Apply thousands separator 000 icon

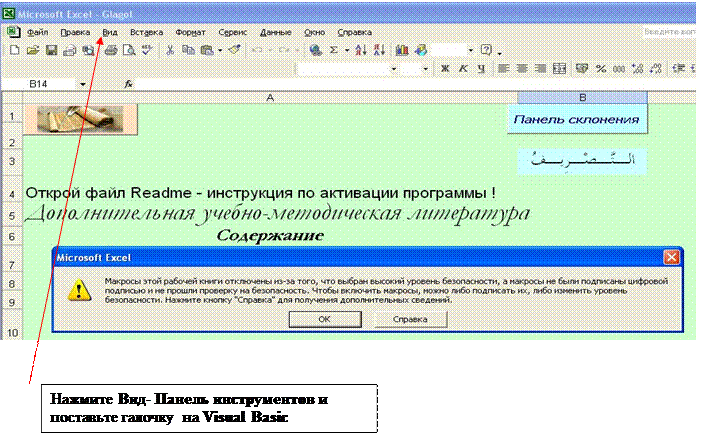[619, 68]
